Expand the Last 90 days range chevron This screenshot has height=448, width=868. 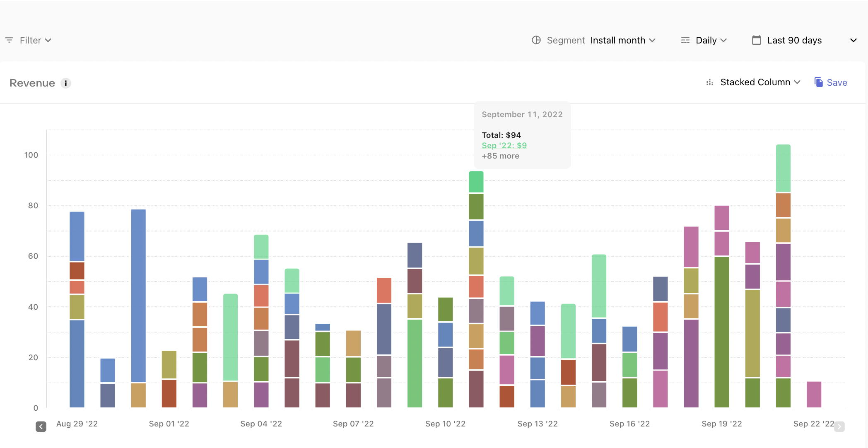(854, 40)
